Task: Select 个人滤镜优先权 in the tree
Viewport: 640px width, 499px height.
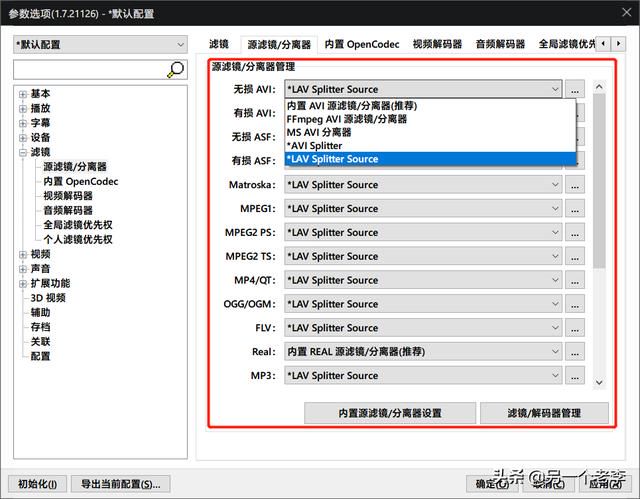Action: point(78,240)
